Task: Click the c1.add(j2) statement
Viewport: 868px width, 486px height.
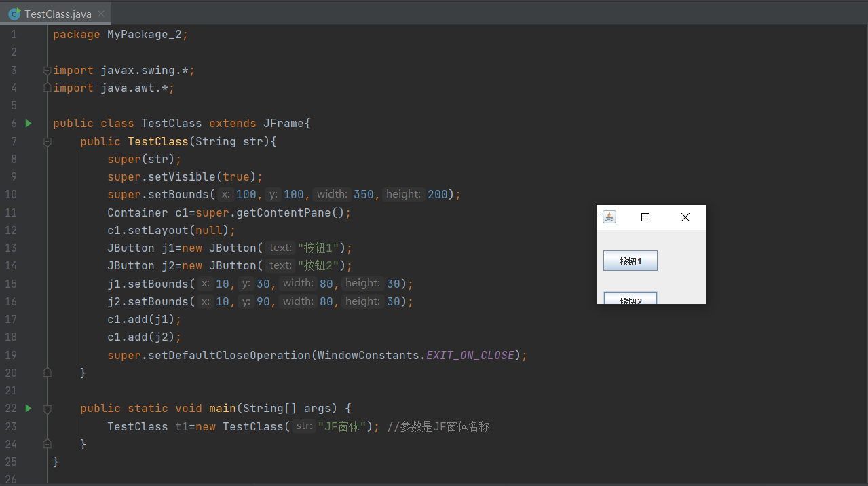Action: click(145, 337)
